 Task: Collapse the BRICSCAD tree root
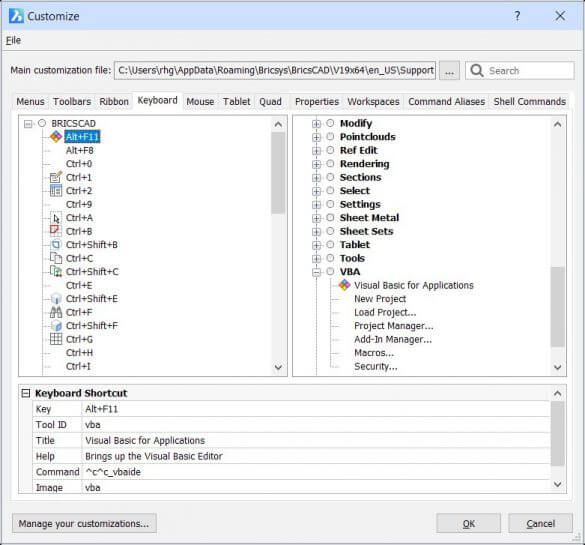[x=28, y=123]
